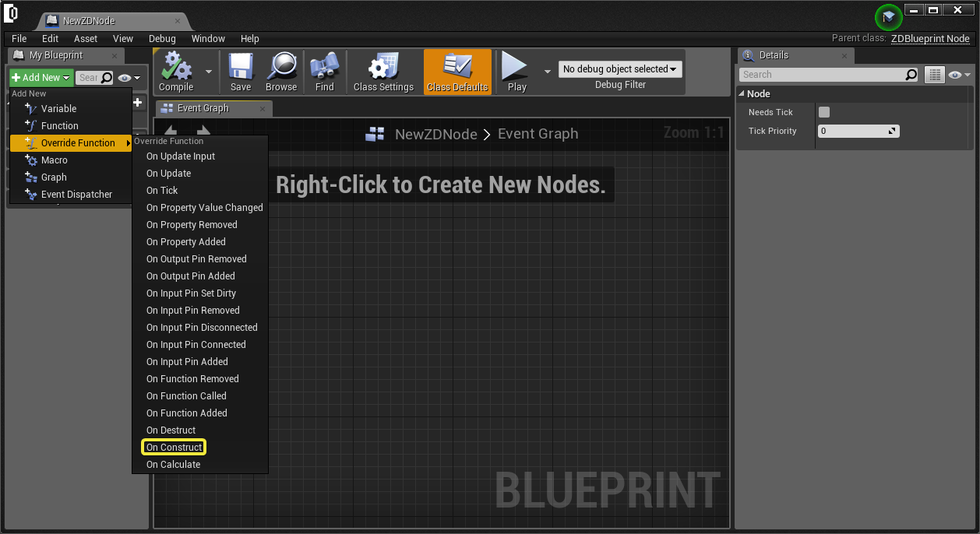Click the Add New button
The height and width of the screenshot is (534, 980).
(x=41, y=78)
